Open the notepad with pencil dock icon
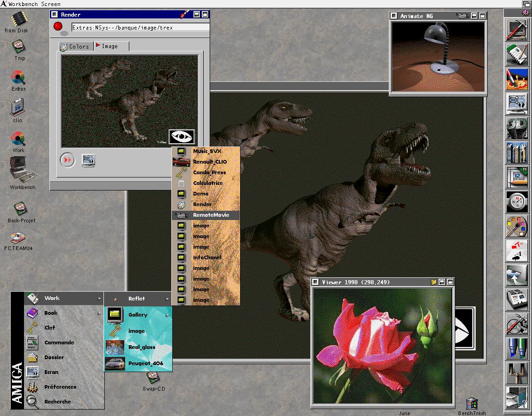 517,55
